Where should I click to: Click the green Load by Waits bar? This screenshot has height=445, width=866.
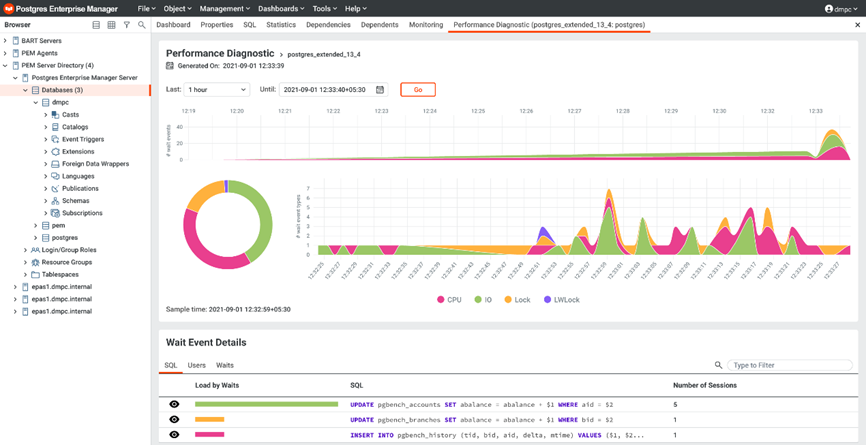(266, 404)
